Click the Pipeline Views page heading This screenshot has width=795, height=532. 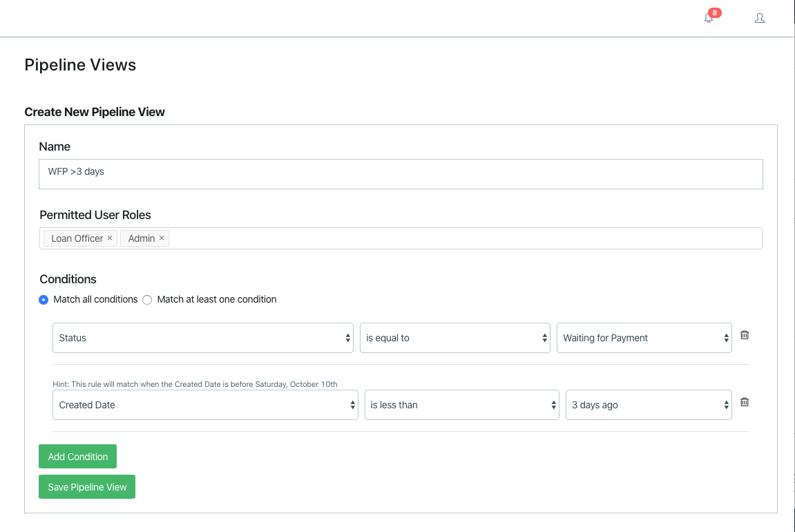click(x=80, y=65)
